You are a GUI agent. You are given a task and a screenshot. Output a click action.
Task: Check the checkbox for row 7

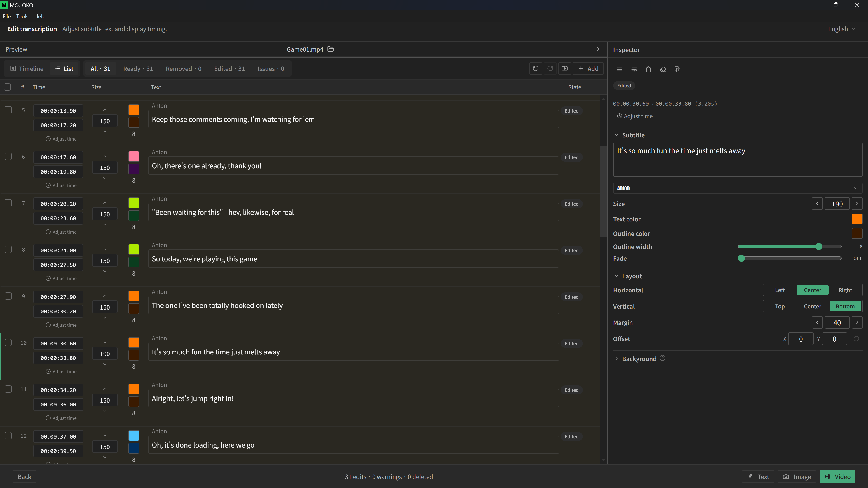(8, 203)
